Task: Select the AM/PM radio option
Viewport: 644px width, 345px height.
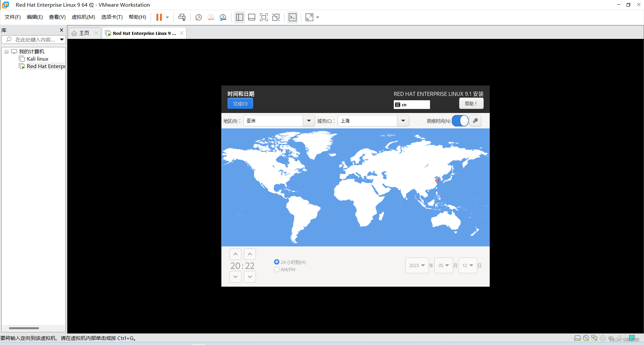Action: 277,270
